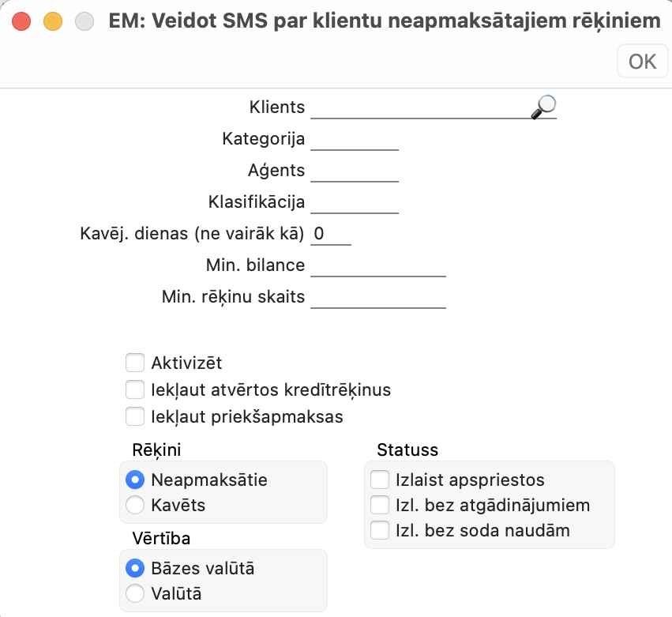Click into the Kategorija field
This screenshot has width=672, height=617.
click(x=355, y=139)
